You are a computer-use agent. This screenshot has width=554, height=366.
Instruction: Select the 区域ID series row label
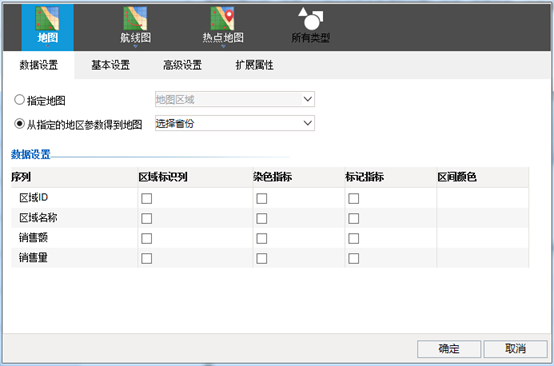(34, 198)
